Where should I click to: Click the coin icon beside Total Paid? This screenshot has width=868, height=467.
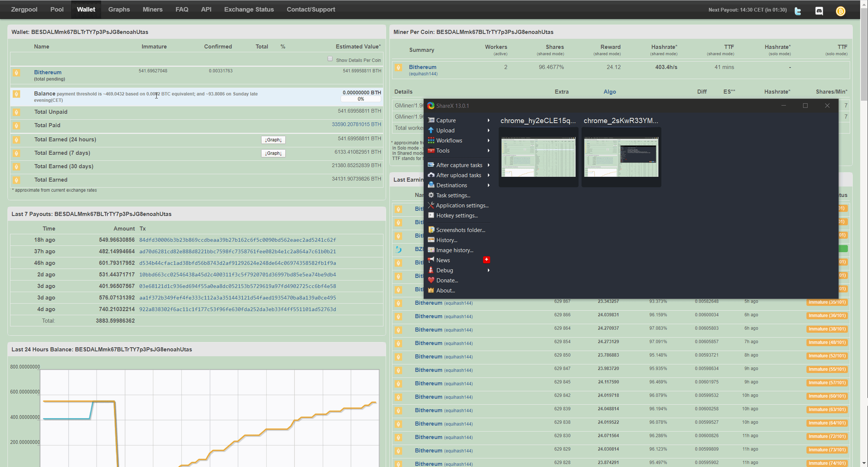(16, 126)
